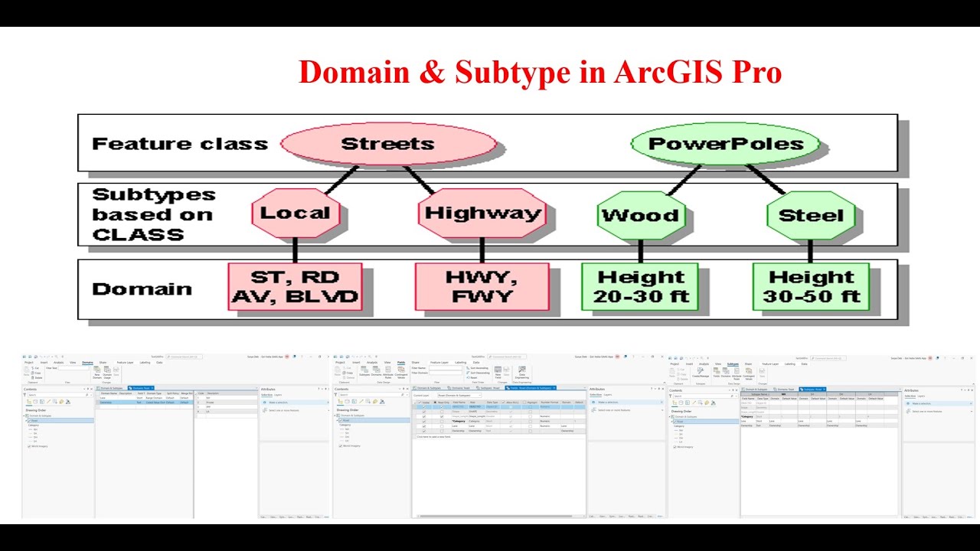The width and height of the screenshot is (980, 551).
Task: Click the Streets feature class ellipse in the diagram
Action: (x=388, y=144)
